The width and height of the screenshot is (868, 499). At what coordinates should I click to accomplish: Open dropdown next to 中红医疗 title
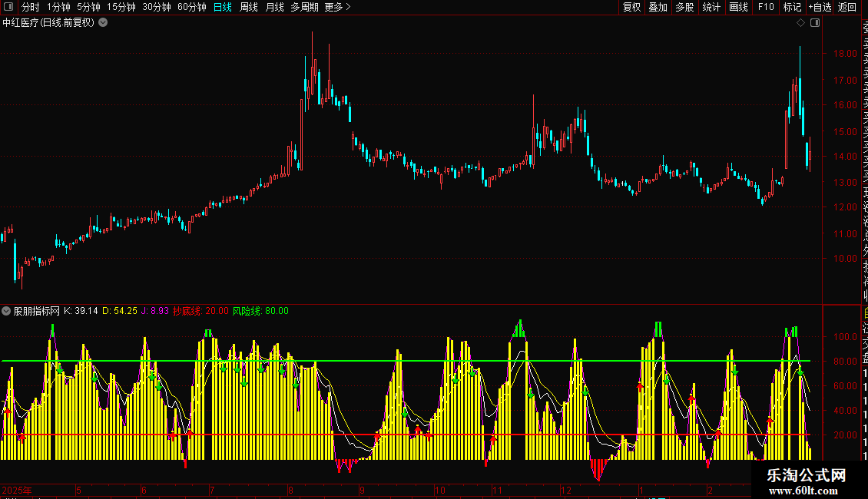click(103, 23)
